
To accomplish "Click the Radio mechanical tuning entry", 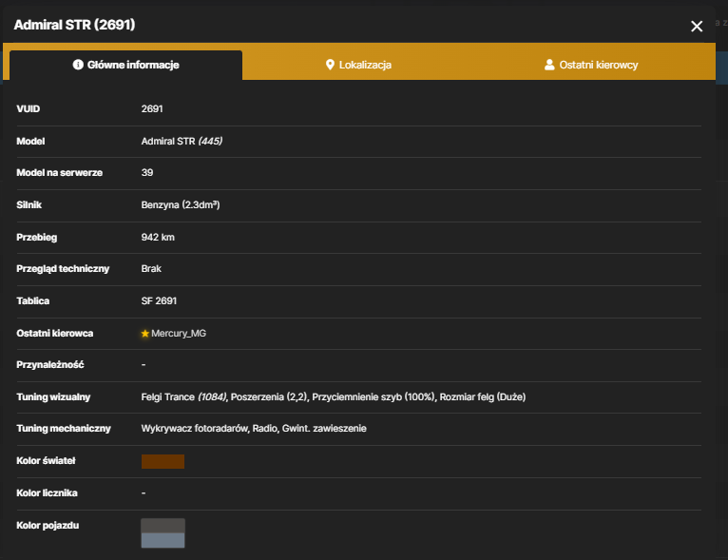I will [265, 429].
